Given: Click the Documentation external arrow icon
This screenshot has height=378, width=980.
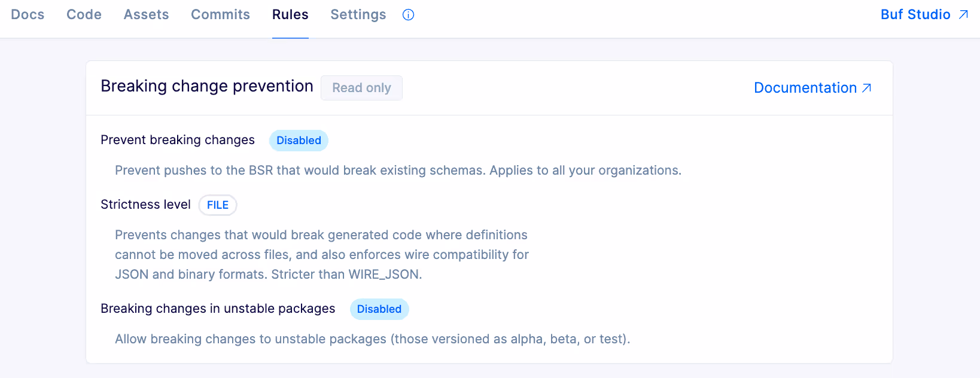Looking at the screenshot, I should [866, 88].
